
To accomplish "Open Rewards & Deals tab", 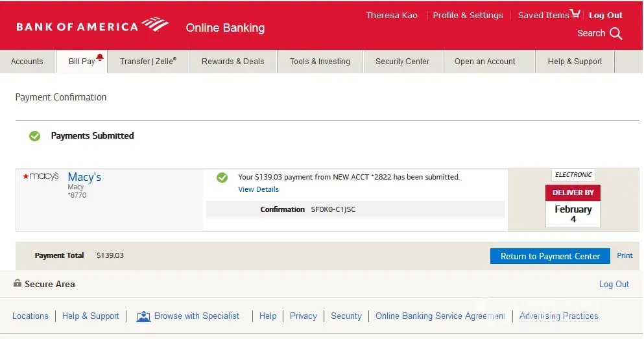I will tap(233, 62).
